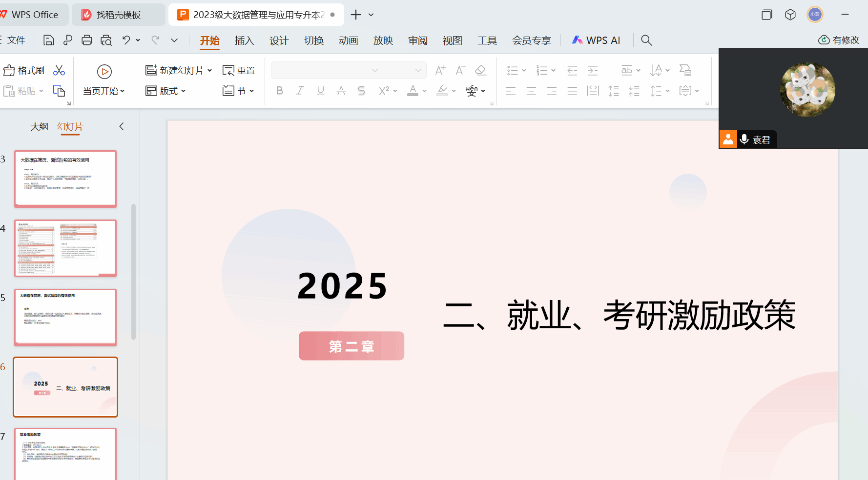Open the font name dropdown
The image size is (868, 480).
coord(374,71)
